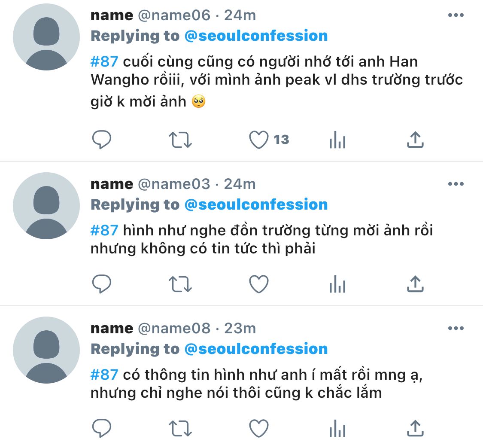The height and width of the screenshot is (448, 483).
Task: Open name08 profile avatar
Action: [46, 350]
